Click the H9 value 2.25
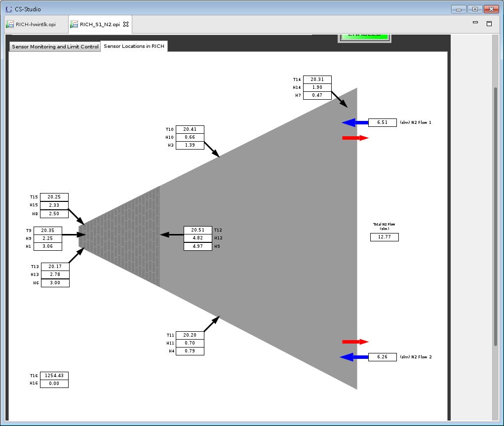The height and width of the screenshot is (426, 504). pos(47,238)
